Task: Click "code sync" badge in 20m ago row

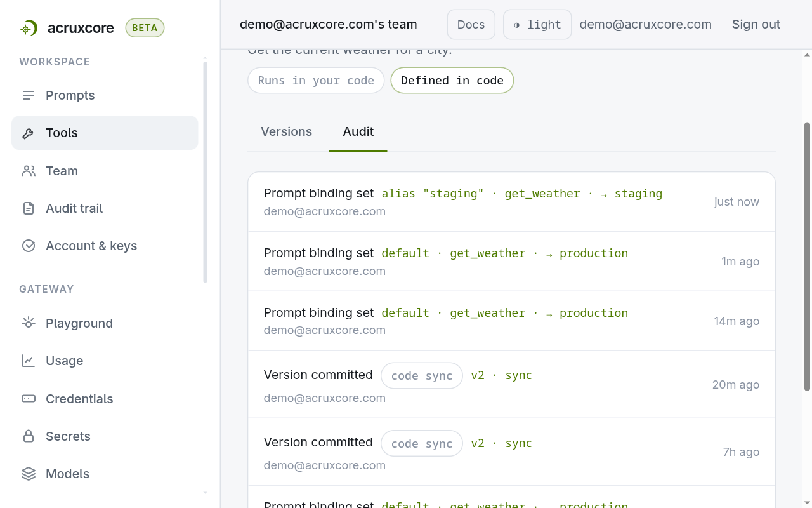Action: 422,376
